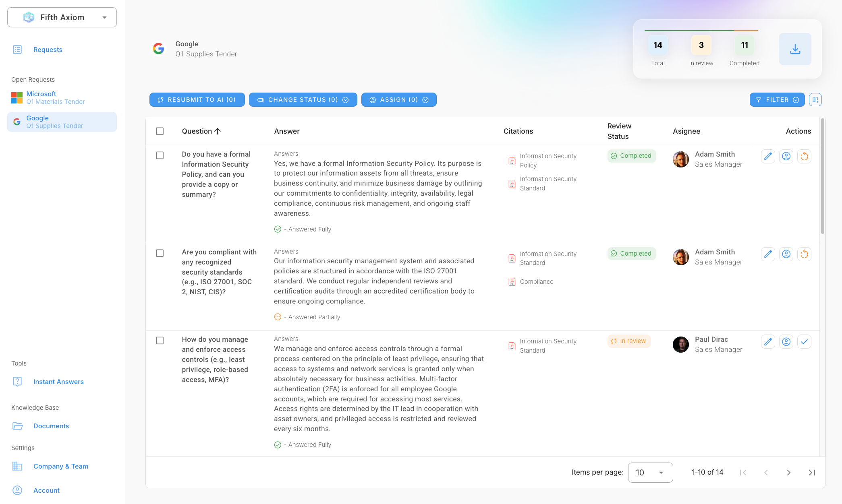842x504 pixels.
Task: Reassign user on Information Security Policy row
Action: (786, 156)
